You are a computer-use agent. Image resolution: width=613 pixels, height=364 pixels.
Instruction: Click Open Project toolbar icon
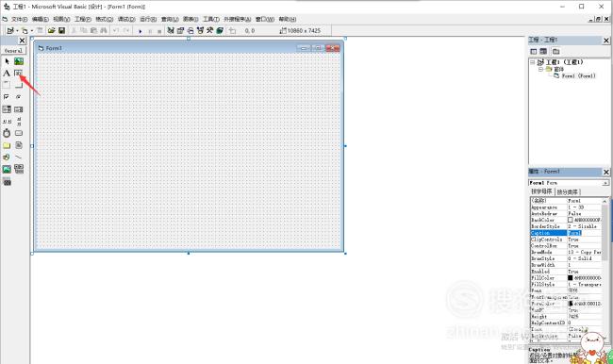[x=51, y=30]
